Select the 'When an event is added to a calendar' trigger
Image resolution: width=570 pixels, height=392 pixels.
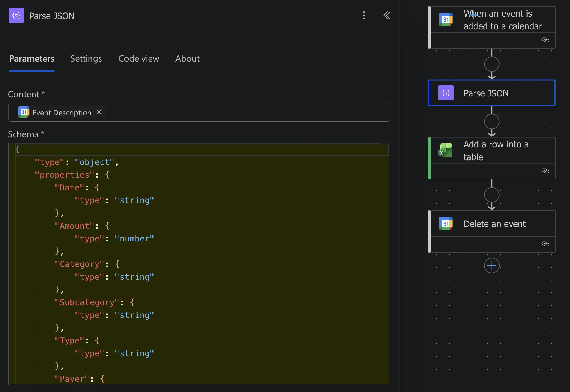click(492, 27)
